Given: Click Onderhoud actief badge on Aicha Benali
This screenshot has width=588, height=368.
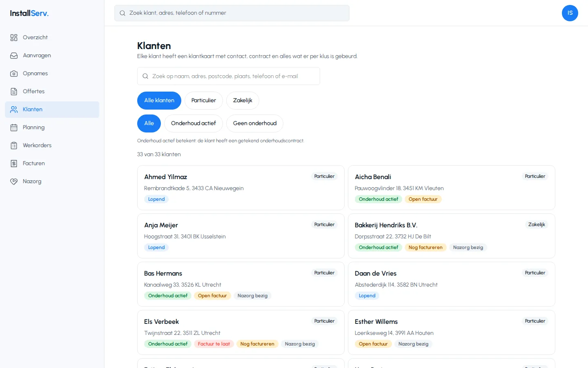Looking at the screenshot, I should pyautogui.click(x=379, y=199).
